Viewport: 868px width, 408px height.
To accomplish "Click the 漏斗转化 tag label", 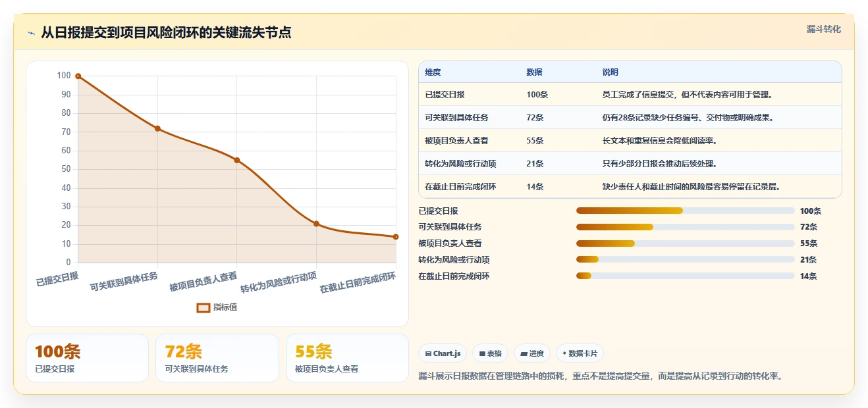I will [x=823, y=30].
